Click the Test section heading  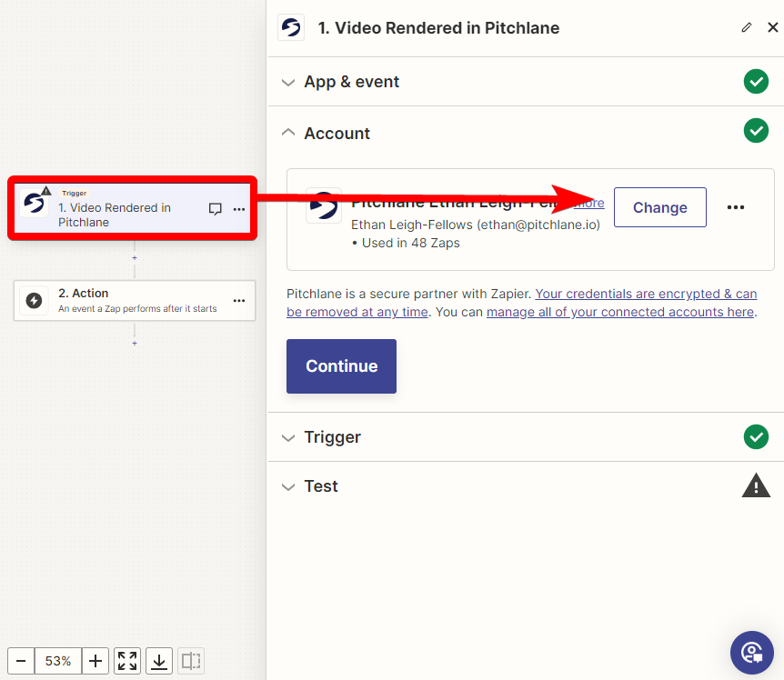tap(321, 486)
